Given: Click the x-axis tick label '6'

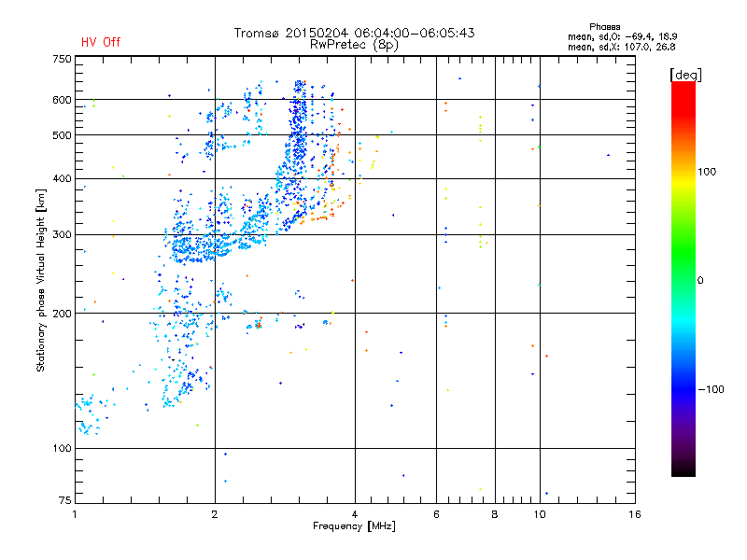Looking at the screenshot, I should 436,514.
